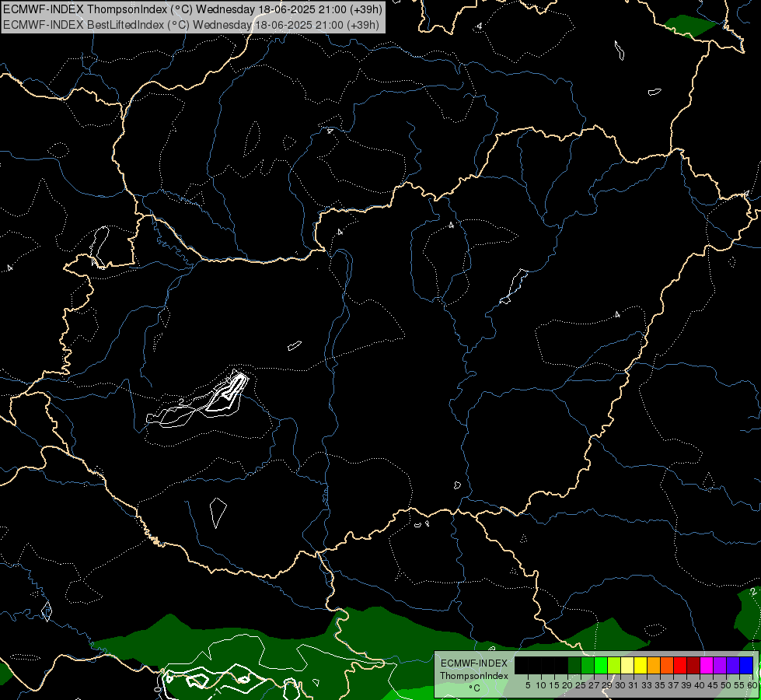Click the legend scale value 15

pyautogui.click(x=554, y=685)
